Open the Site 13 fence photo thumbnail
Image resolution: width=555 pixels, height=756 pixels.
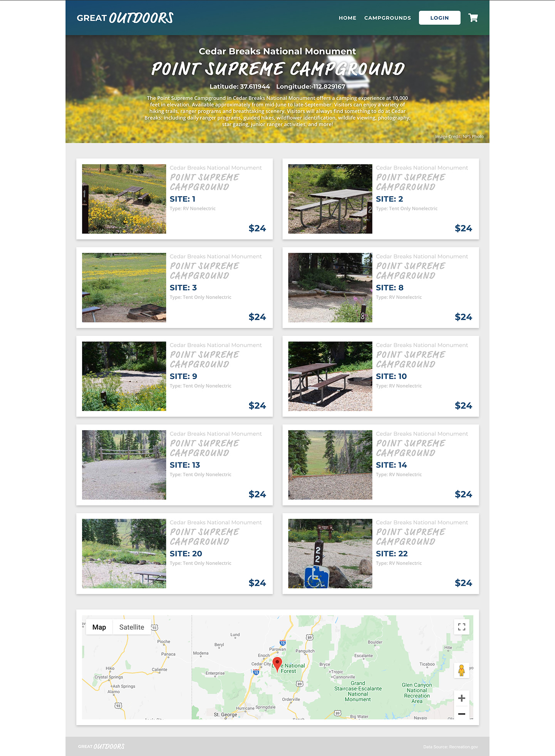124,465
